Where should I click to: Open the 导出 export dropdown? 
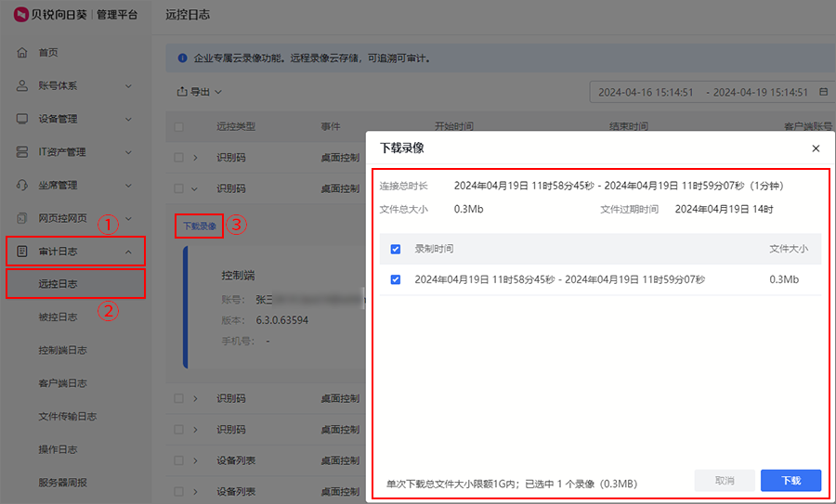point(199,92)
